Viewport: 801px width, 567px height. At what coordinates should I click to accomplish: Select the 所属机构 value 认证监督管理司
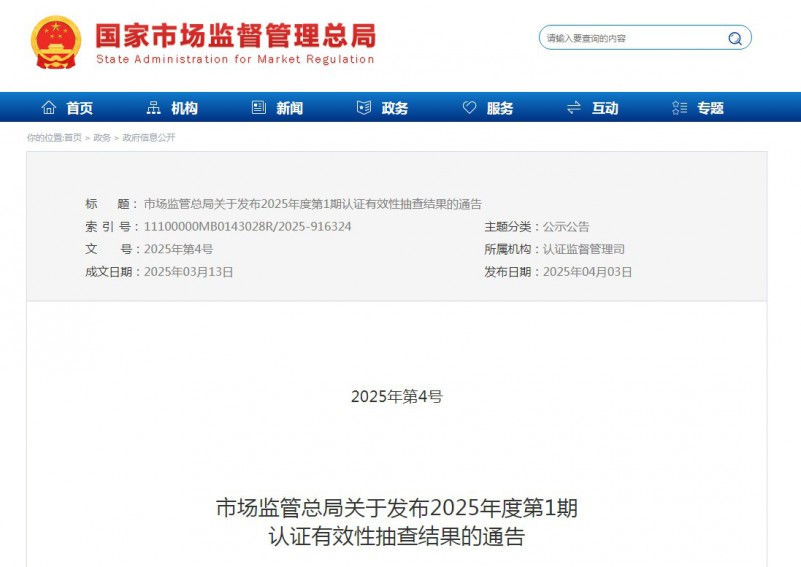(x=583, y=249)
